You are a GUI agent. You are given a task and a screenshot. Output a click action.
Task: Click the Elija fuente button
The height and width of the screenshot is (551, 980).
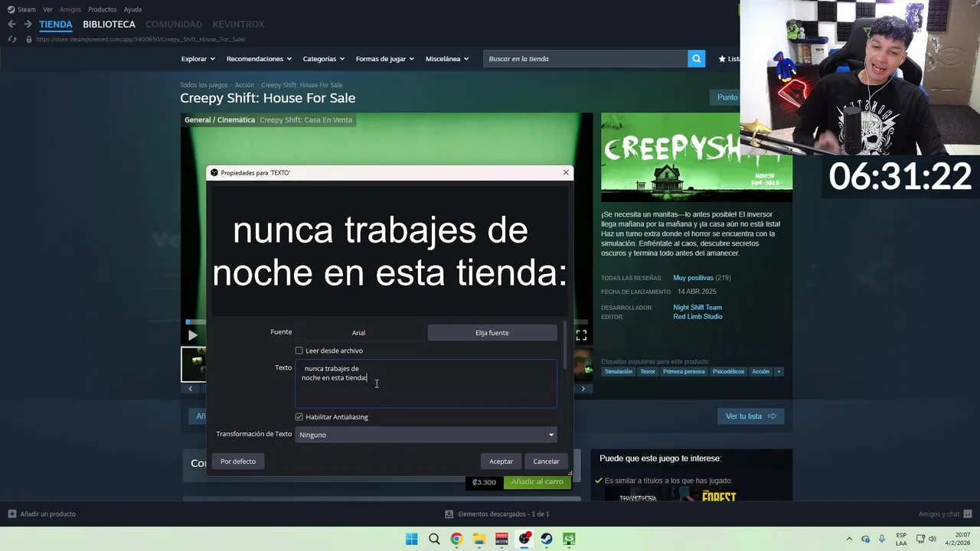492,333
